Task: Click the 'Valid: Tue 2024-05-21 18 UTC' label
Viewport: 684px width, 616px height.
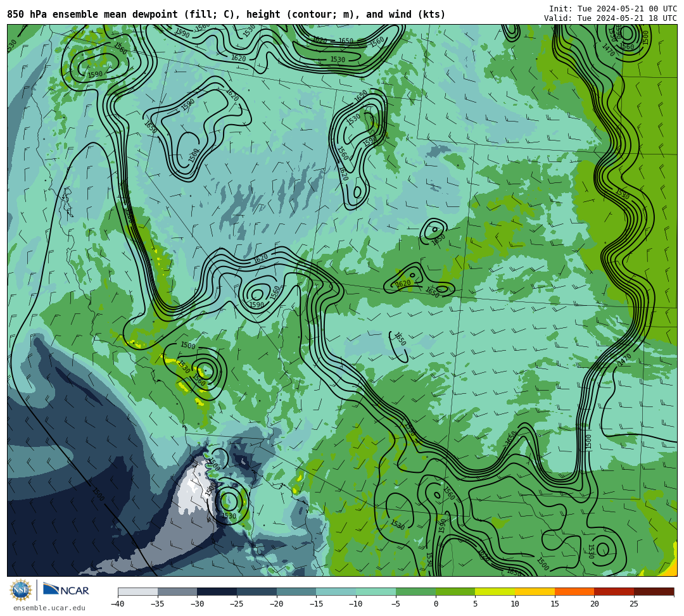Action: pos(611,18)
